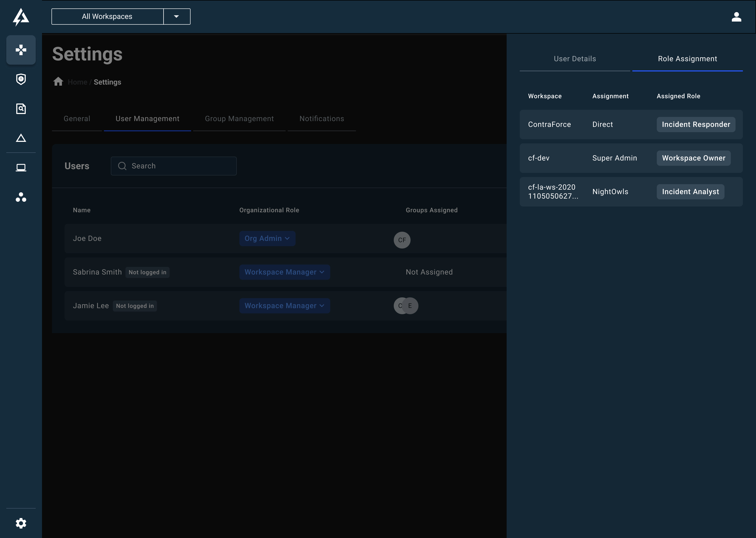Viewport: 756px width, 538px height.
Task: Click the three-dots cluster sidebar icon
Action: click(x=21, y=197)
